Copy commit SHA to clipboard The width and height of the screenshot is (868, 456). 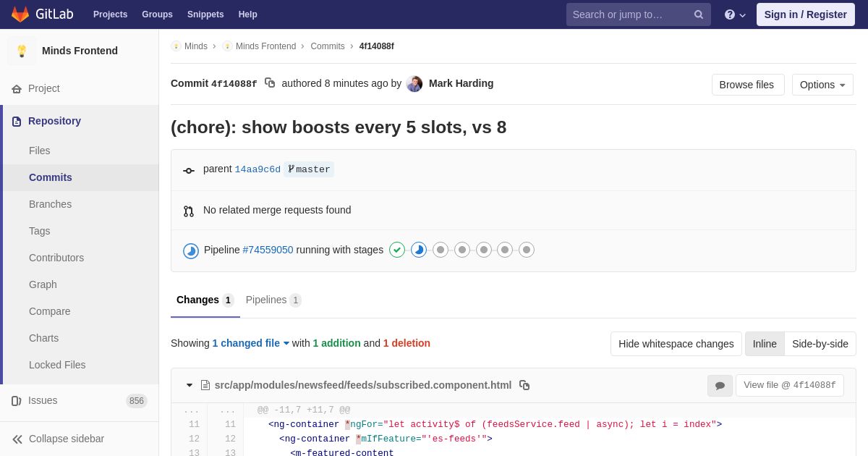[x=270, y=83]
